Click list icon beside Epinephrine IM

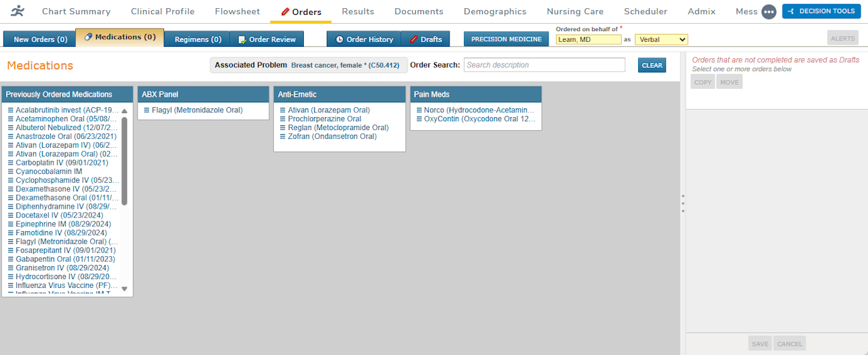pyautogui.click(x=10, y=224)
